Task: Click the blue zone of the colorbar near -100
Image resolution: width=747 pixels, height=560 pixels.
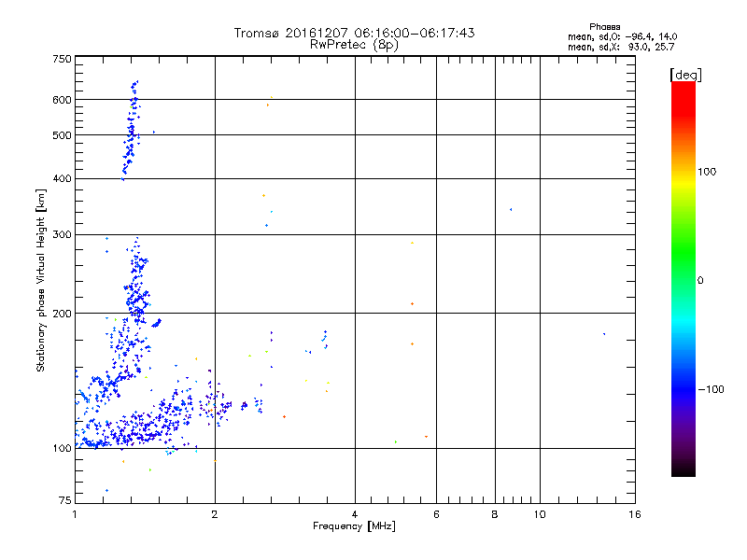Action: 684,388
